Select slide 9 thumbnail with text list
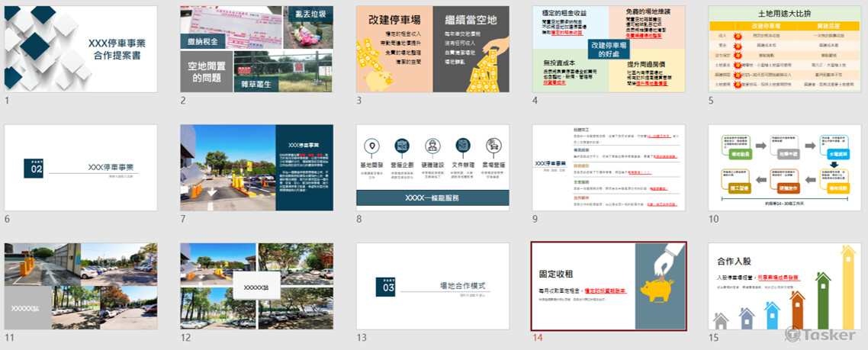 (609, 168)
